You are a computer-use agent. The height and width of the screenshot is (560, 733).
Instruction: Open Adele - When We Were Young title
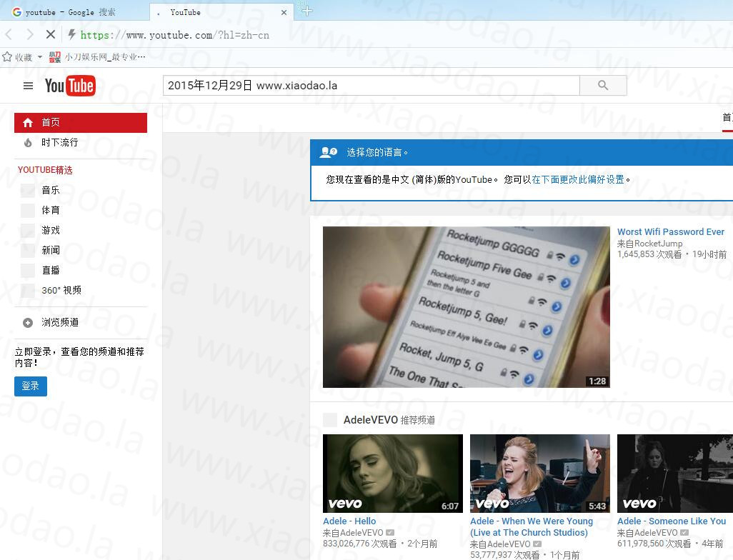click(x=532, y=527)
